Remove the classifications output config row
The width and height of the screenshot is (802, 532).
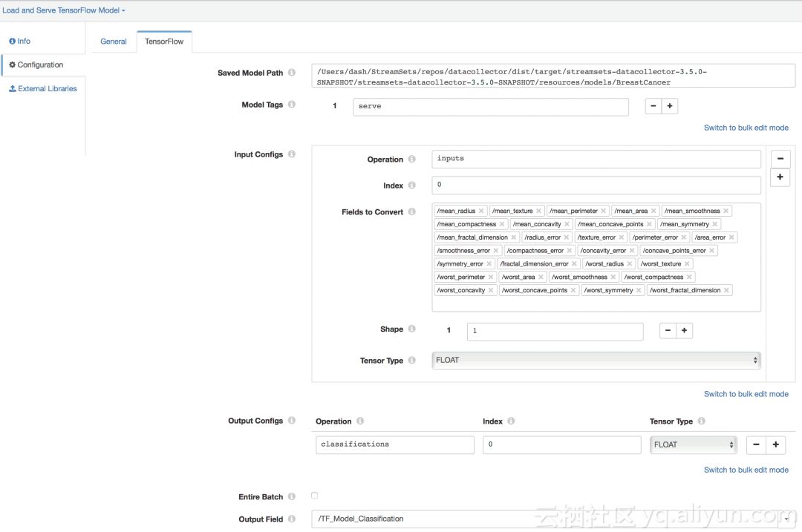point(756,444)
